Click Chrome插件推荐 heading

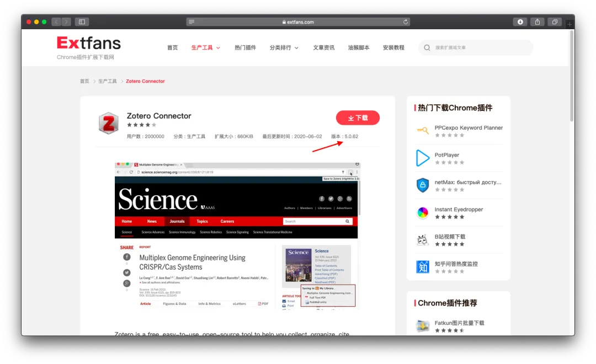click(448, 303)
